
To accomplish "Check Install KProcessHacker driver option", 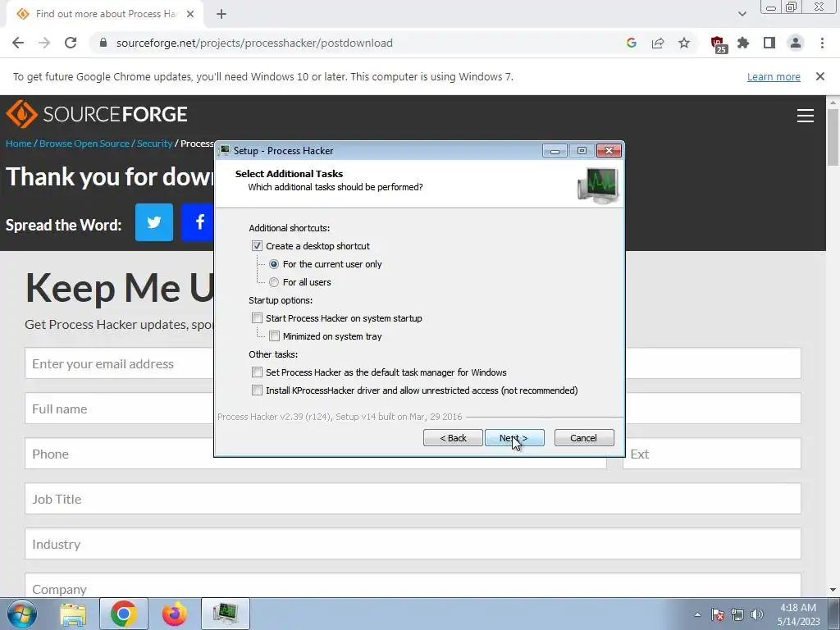I will pyautogui.click(x=257, y=390).
